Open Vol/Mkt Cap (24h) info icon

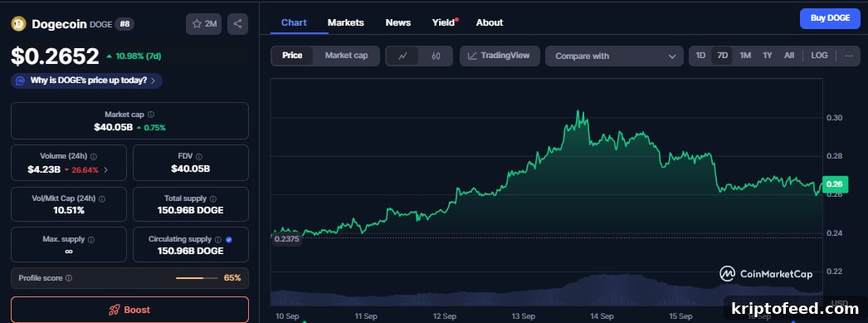pyautogui.click(x=102, y=198)
